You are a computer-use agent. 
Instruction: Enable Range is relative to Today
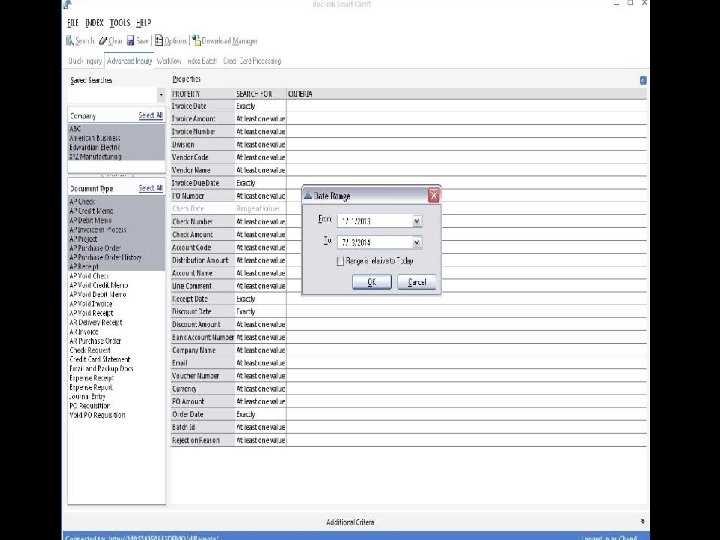340,261
